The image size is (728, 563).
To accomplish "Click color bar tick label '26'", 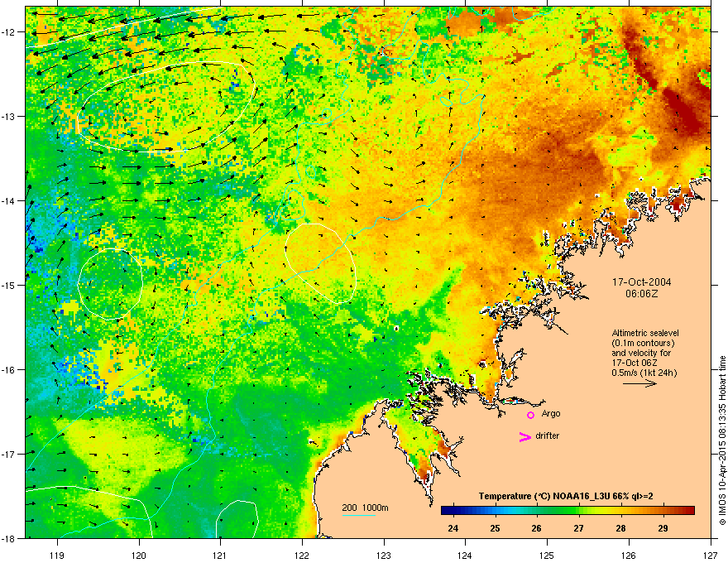I will point(537,528).
